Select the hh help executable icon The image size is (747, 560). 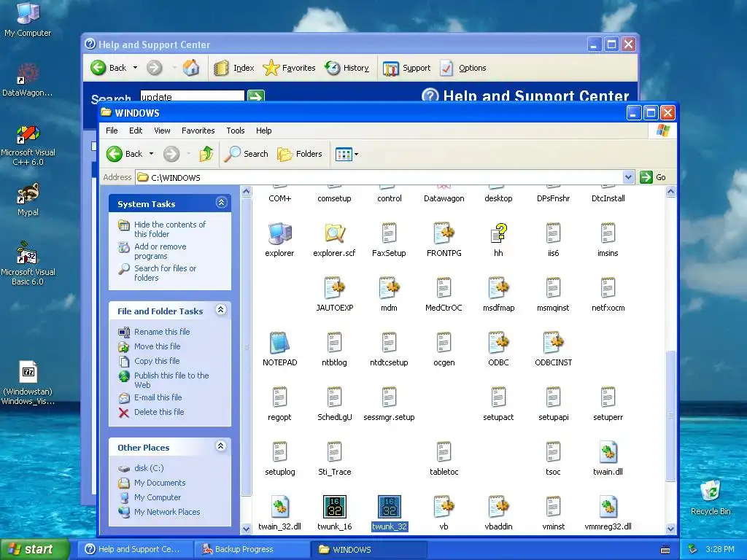(x=498, y=233)
